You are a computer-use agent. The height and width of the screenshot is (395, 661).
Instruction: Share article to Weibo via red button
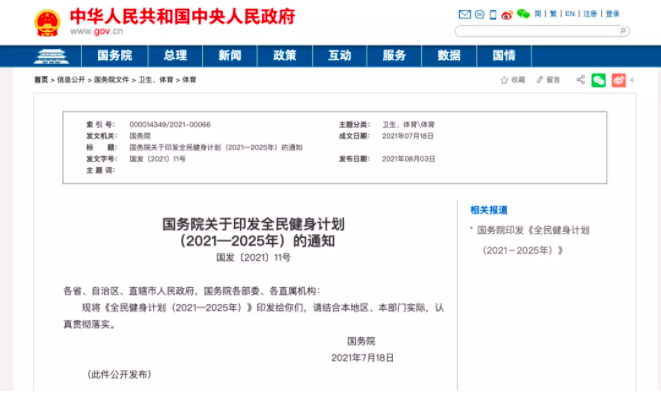(x=618, y=80)
